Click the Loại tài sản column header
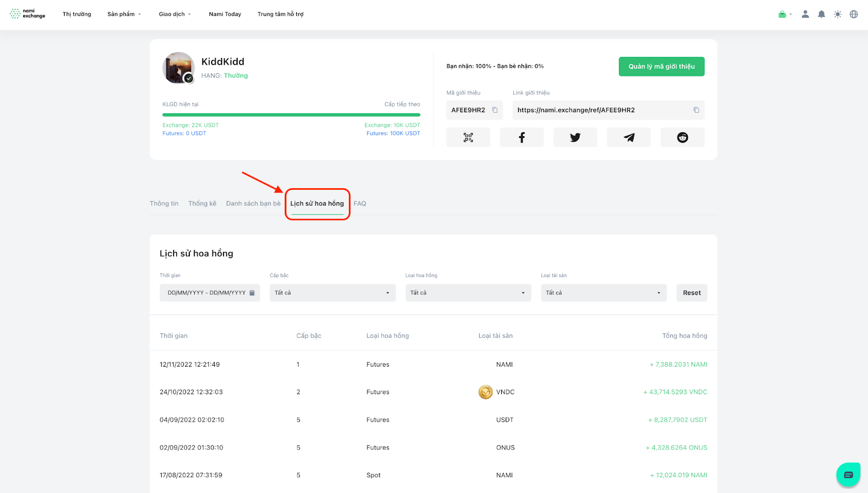The height and width of the screenshot is (493, 868). coord(495,336)
